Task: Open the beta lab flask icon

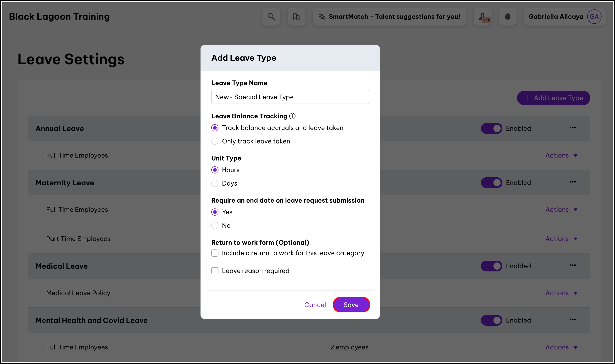Action: tap(483, 16)
